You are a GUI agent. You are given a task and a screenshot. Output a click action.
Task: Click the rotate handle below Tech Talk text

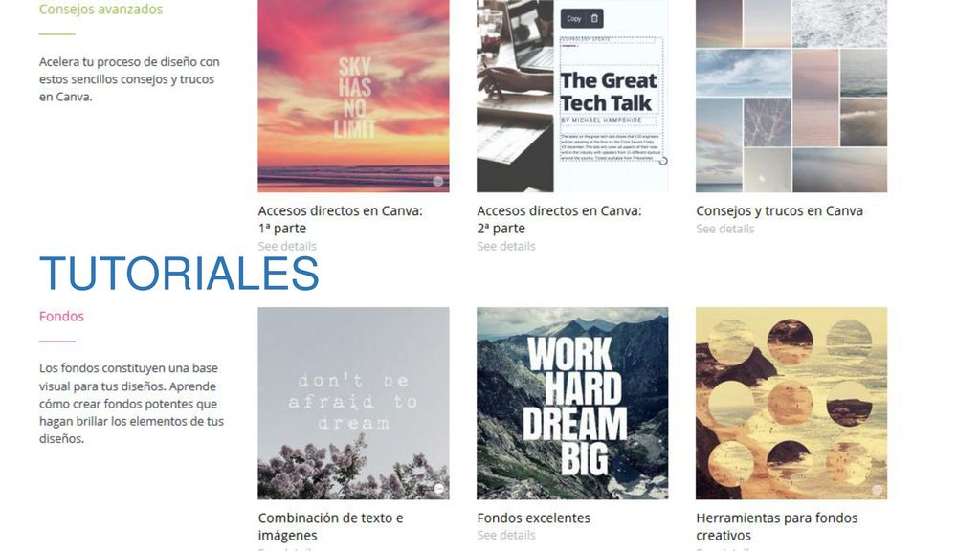[x=663, y=161]
